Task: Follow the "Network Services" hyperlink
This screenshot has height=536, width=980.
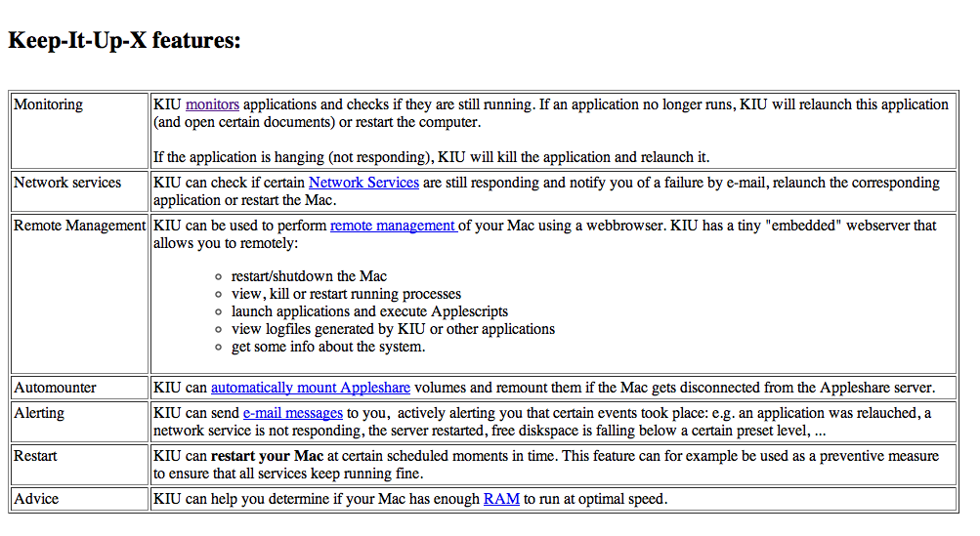Action: 363,183
